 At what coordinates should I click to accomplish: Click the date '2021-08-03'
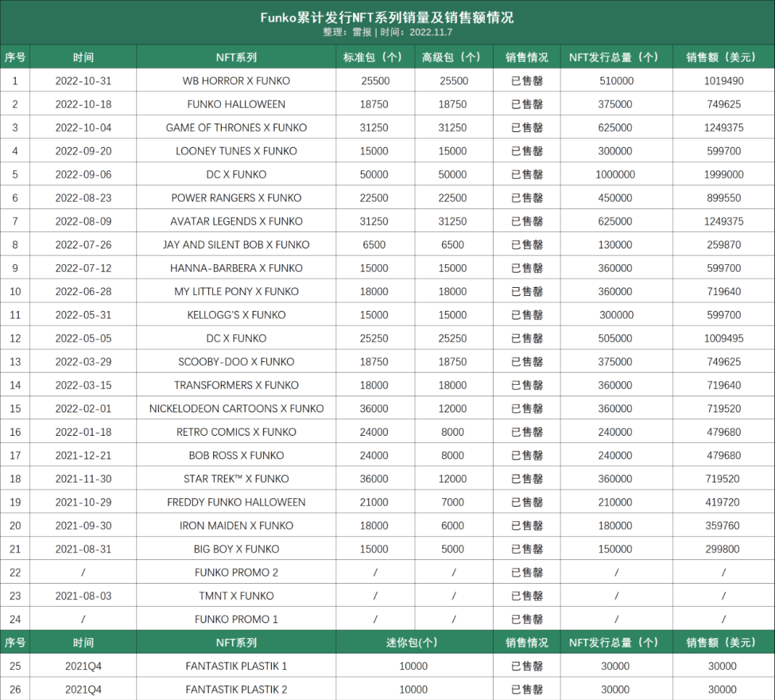point(83,596)
